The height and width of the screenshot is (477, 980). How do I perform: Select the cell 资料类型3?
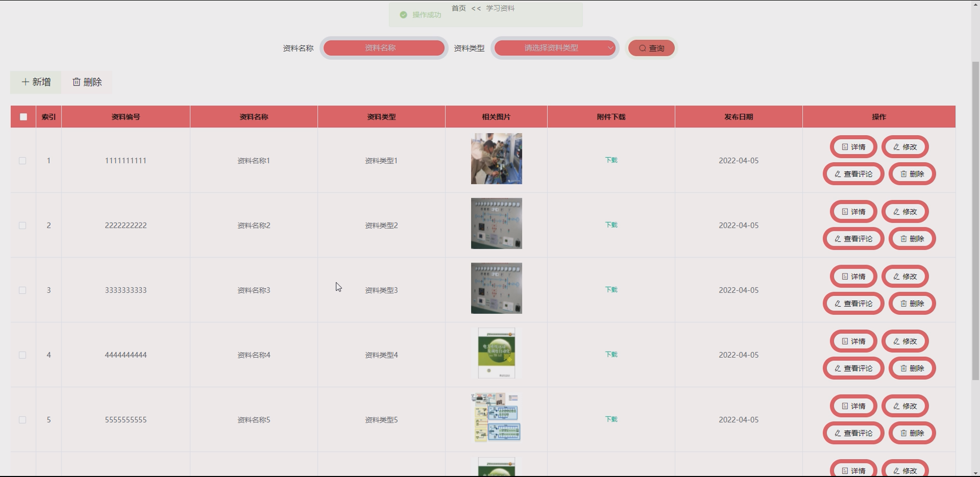pyautogui.click(x=381, y=290)
